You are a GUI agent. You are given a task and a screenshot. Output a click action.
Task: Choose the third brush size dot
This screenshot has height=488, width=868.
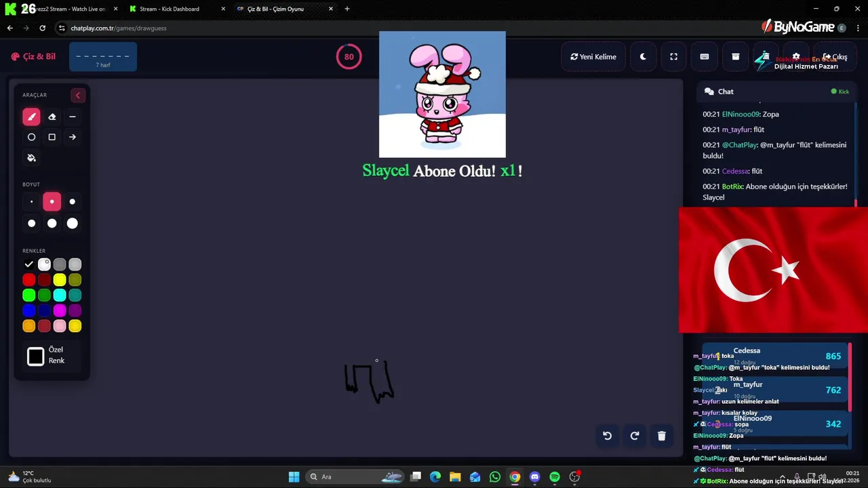tap(72, 201)
